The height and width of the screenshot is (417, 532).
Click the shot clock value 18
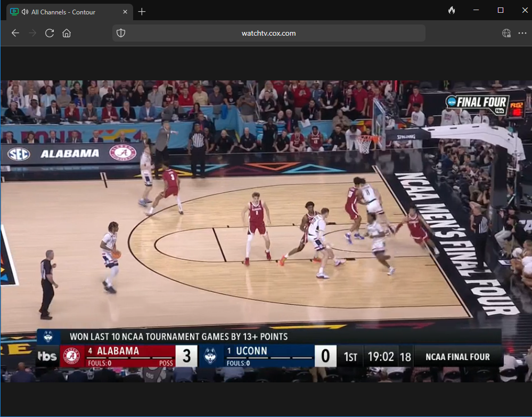click(x=405, y=357)
